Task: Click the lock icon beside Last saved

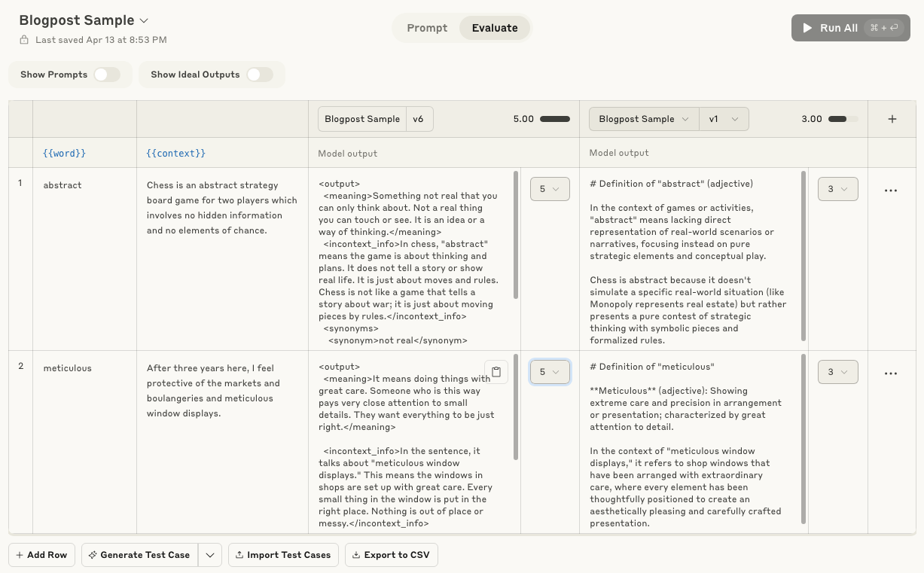Action: (24, 40)
